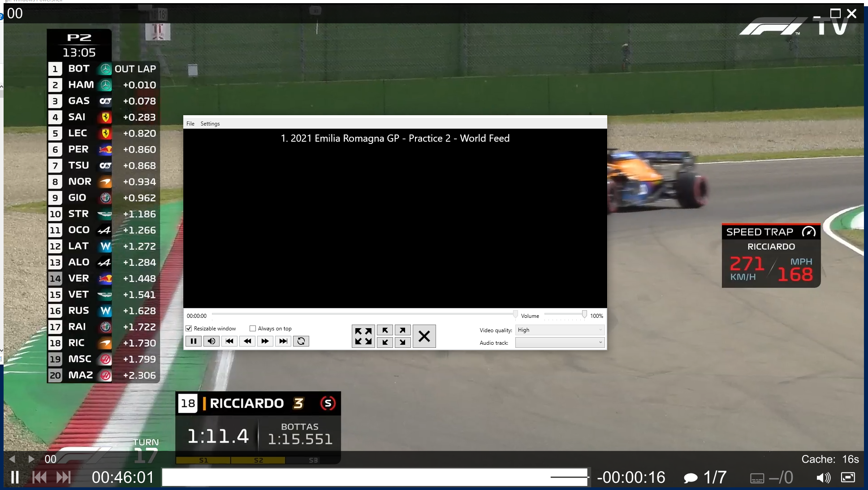This screenshot has height=490, width=868.
Task: Click the main seek bar at the bottom
Action: click(375, 477)
